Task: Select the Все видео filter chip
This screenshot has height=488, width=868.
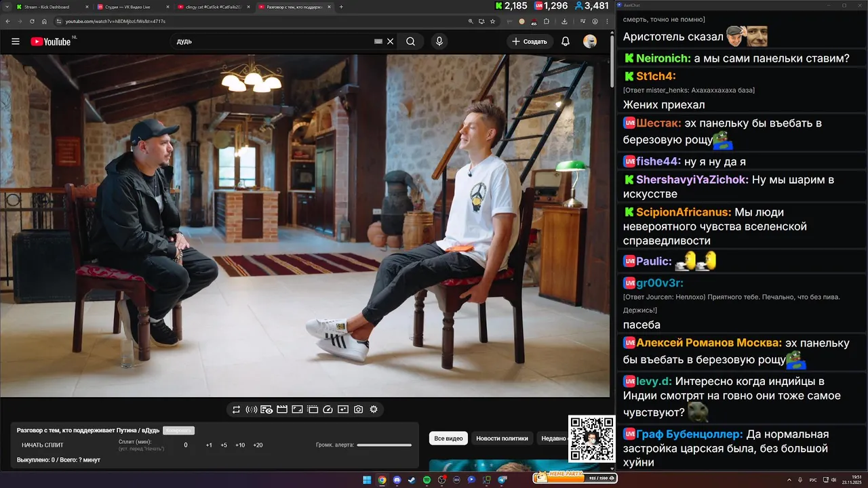Action: coord(448,439)
